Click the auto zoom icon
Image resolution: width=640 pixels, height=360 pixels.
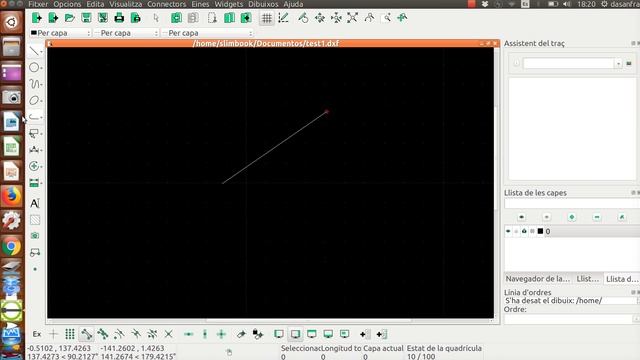pos(353,18)
